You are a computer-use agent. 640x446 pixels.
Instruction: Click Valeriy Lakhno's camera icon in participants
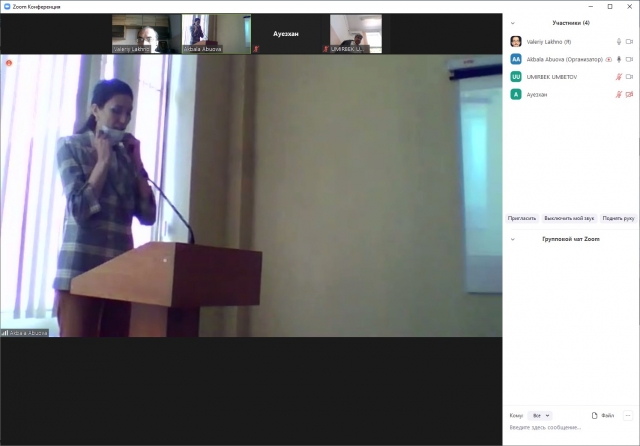pyautogui.click(x=629, y=42)
